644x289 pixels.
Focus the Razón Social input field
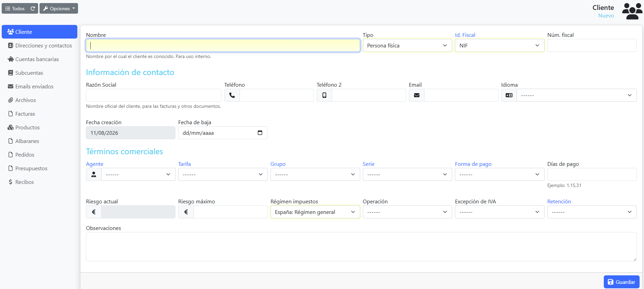[154, 95]
